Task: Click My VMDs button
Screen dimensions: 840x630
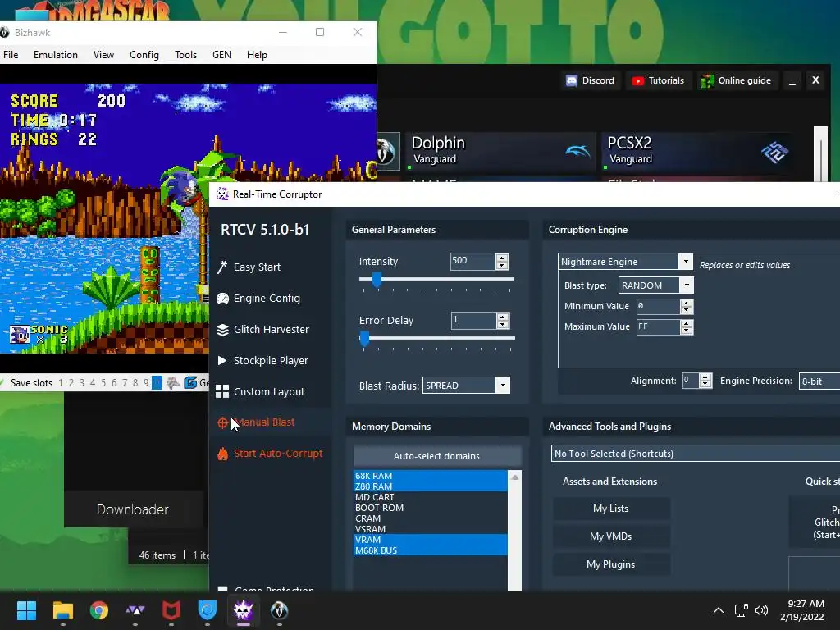Action: 610,536
